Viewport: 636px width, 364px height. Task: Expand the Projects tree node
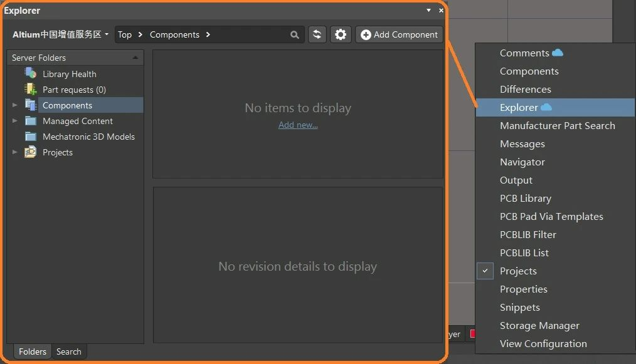(15, 152)
